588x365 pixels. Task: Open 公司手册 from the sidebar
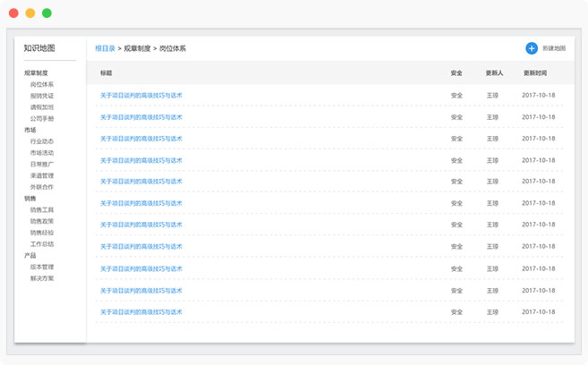click(x=42, y=118)
